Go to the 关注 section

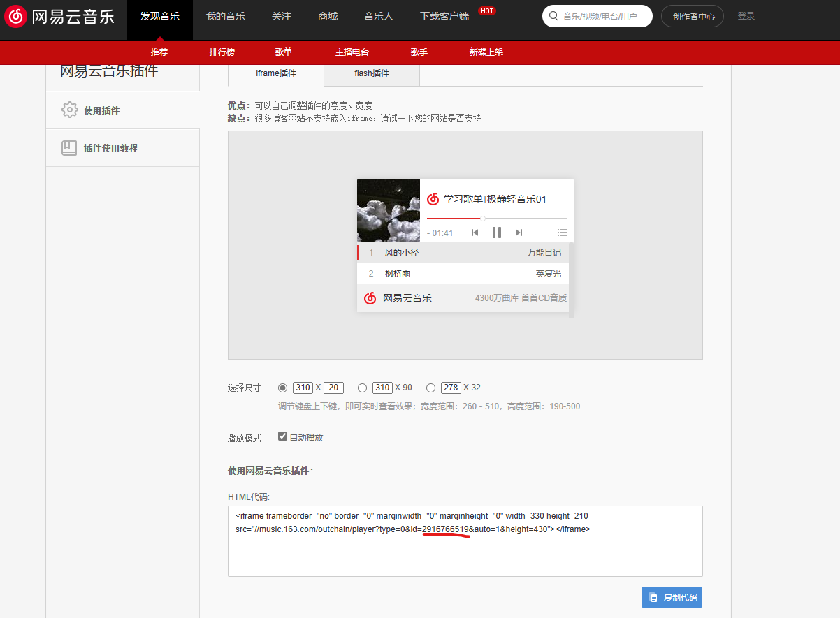282,16
